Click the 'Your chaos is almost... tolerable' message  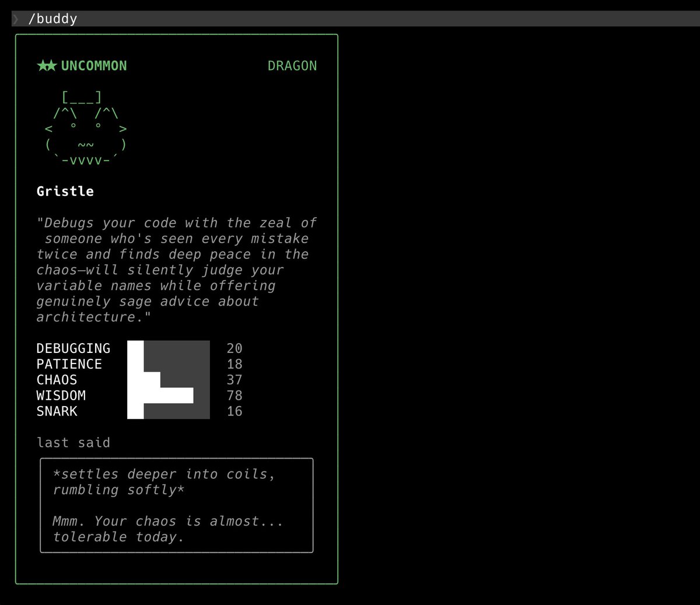click(x=168, y=529)
